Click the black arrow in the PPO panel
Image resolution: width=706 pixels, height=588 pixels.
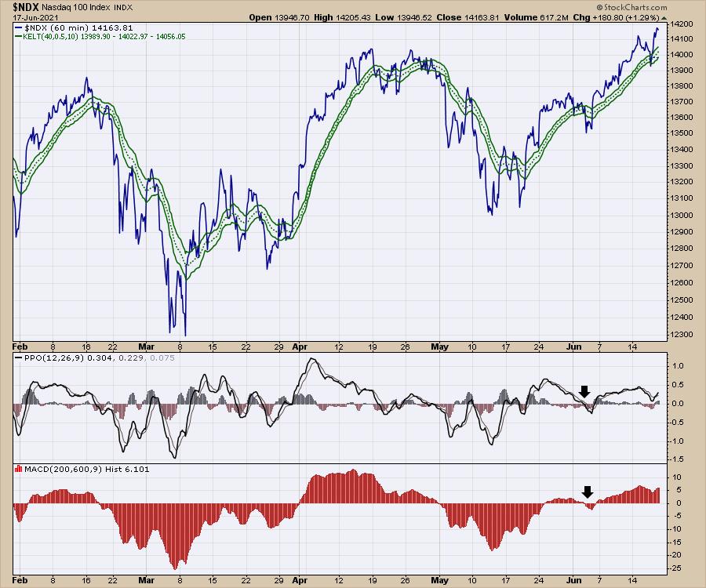(584, 391)
